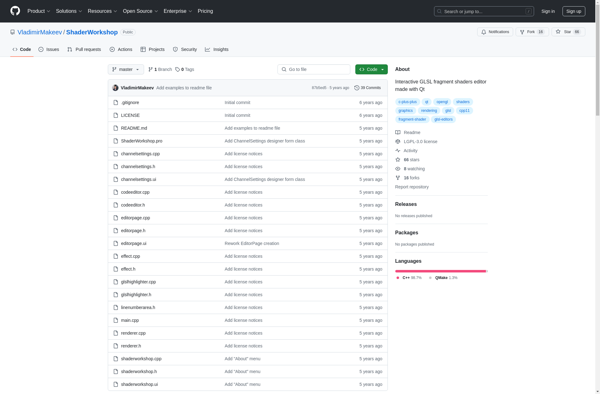Open the Readme link with book icon
Viewport: 600px width, 394px height.
408,132
